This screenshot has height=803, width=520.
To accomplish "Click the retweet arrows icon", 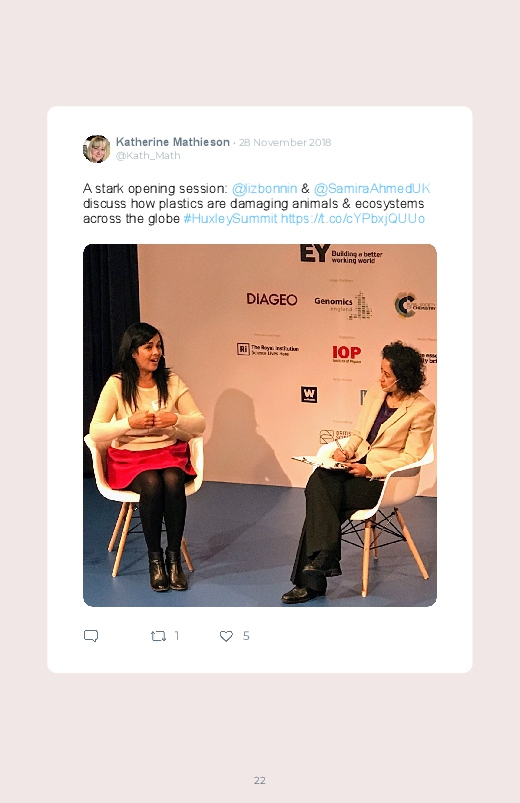I will pos(158,636).
